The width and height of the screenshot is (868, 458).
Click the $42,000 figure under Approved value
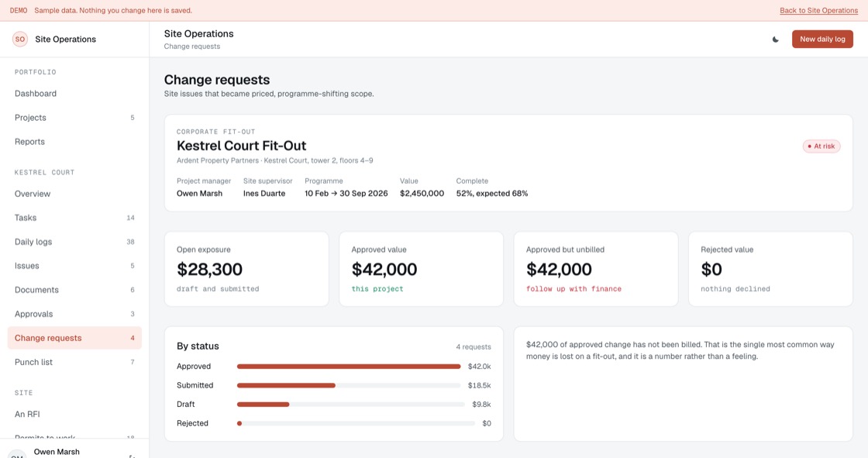click(x=384, y=269)
